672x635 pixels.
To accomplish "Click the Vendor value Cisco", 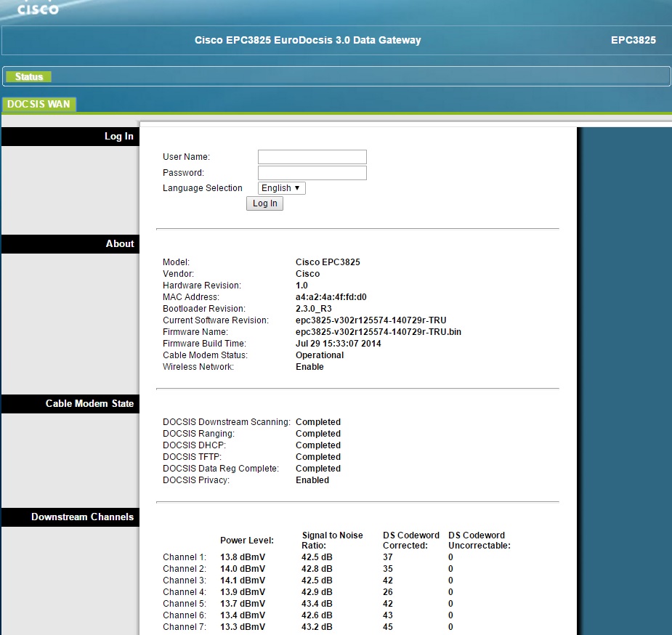I will coord(308,273).
